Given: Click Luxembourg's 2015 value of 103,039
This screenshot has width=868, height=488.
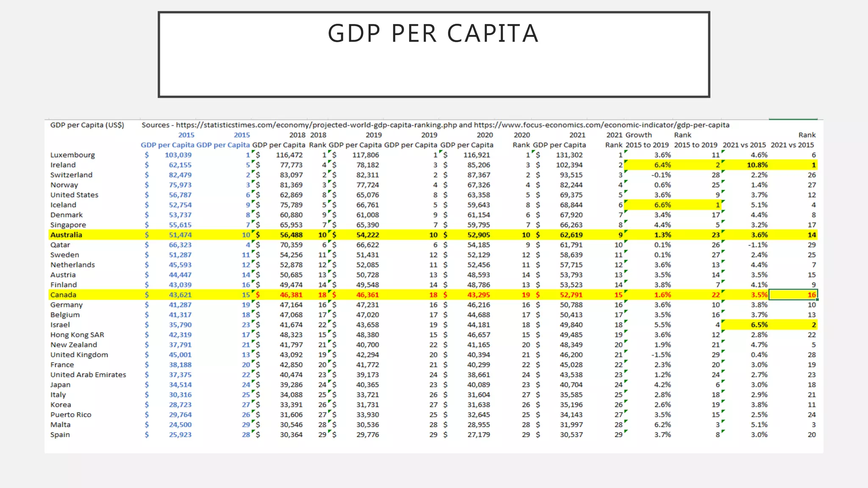Looking at the screenshot, I should point(178,155).
